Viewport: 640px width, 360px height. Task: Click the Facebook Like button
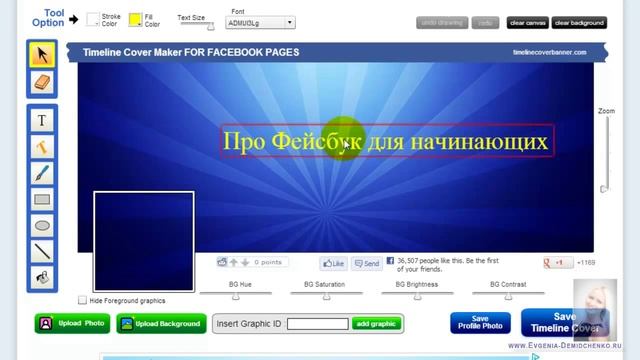point(333,264)
